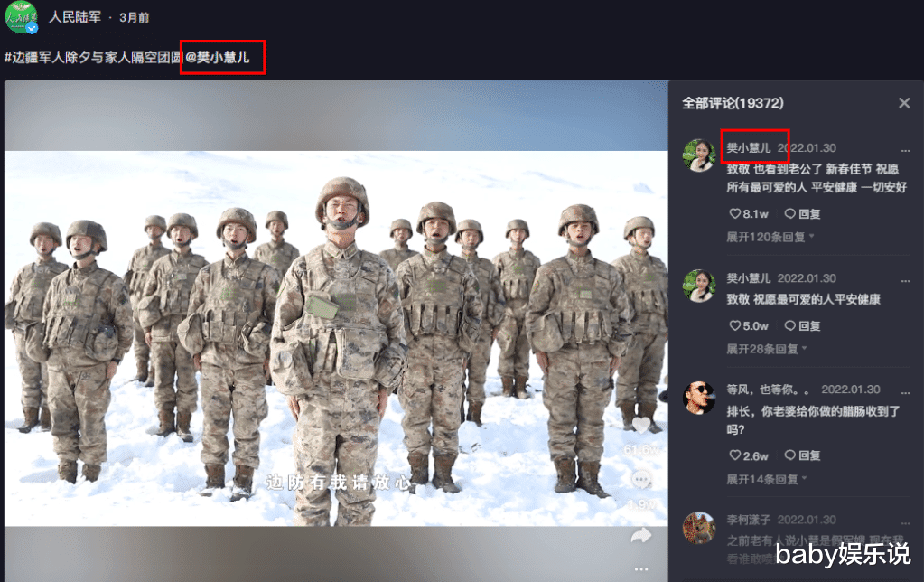Open first commenter 樊小慧儿 avatar
924x582 pixels.
(699, 155)
